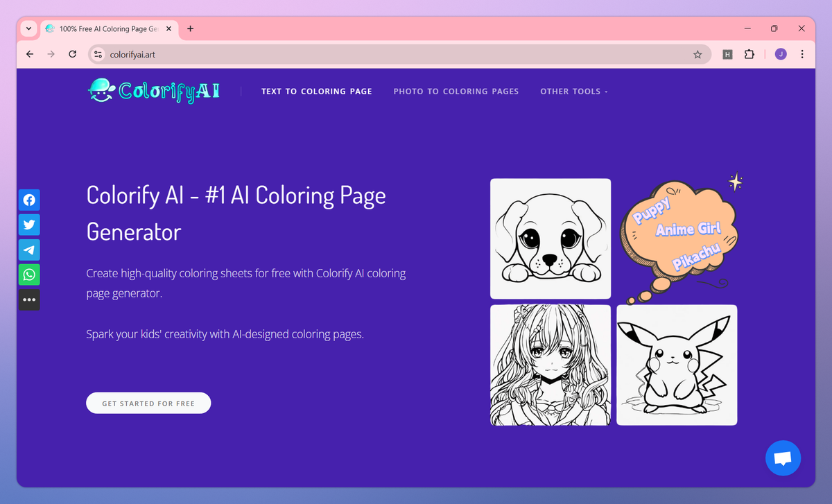The width and height of the screenshot is (832, 504).
Task: Click the colorifyai.art address bar
Action: [399, 54]
